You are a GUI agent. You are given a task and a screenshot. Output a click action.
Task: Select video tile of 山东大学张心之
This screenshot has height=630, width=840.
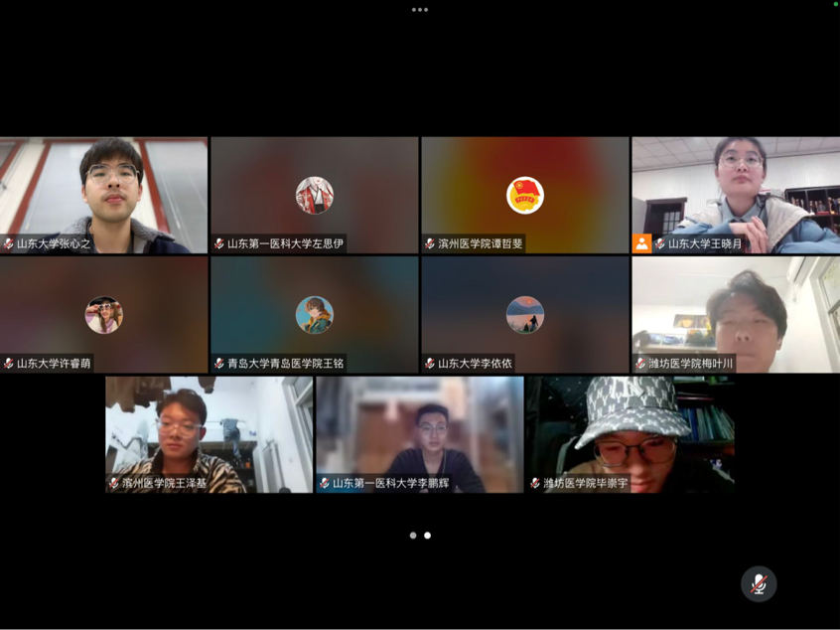104,195
